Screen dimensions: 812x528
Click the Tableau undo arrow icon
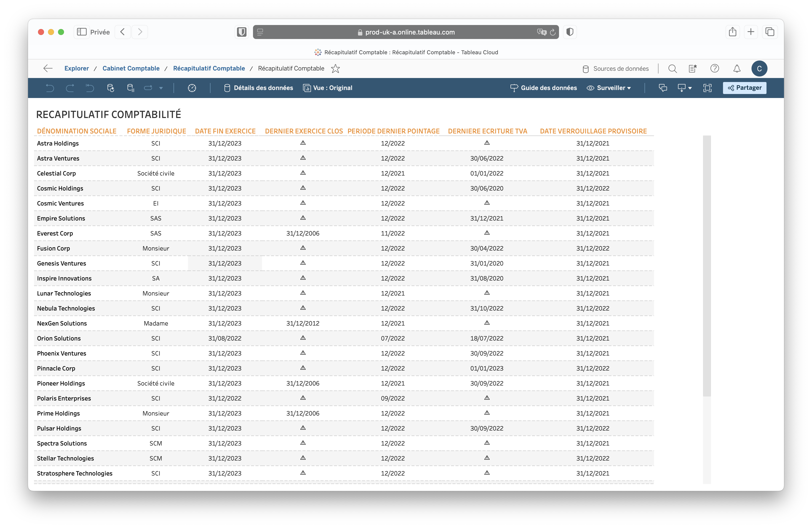point(50,88)
